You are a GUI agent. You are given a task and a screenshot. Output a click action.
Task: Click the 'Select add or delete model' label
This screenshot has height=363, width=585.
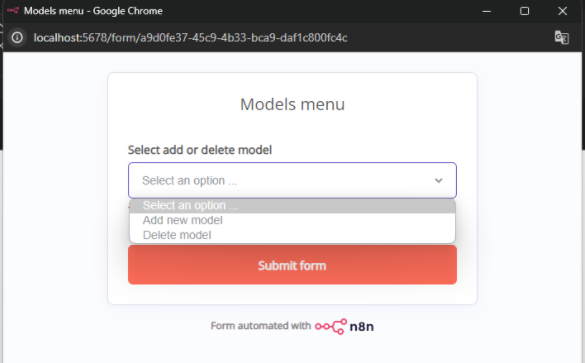pyautogui.click(x=200, y=150)
